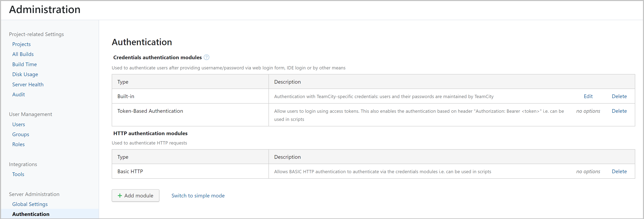Delete the Token-Based Authentication module
The width and height of the screenshot is (644, 219).
coord(619,111)
